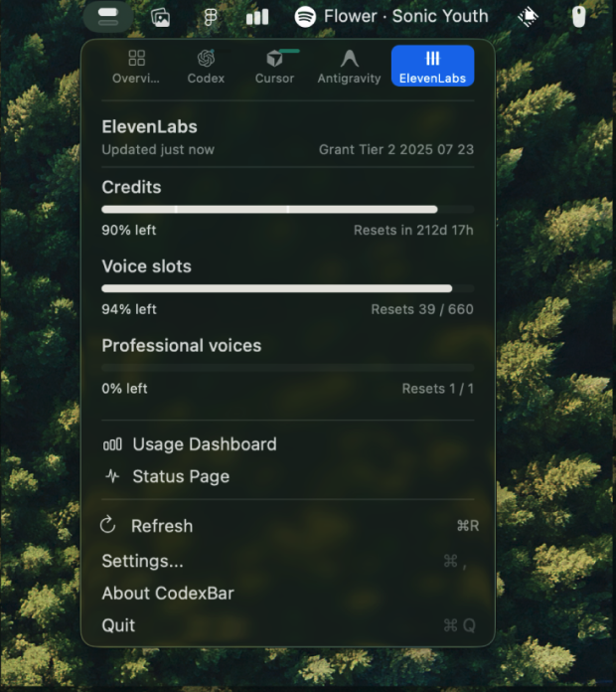616x692 pixels.
Task: Open the image gallery menu bar icon
Action: click(x=161, y=18)
